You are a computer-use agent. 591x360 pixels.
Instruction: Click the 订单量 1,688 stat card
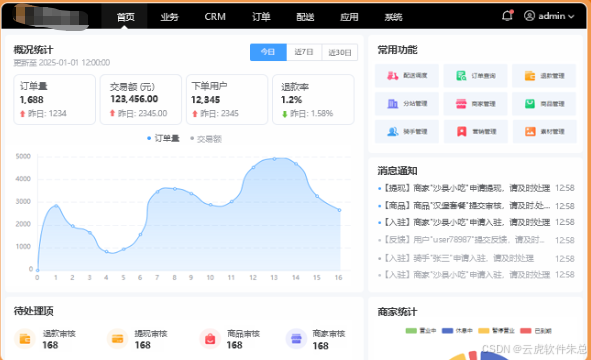tap(55, 100)
